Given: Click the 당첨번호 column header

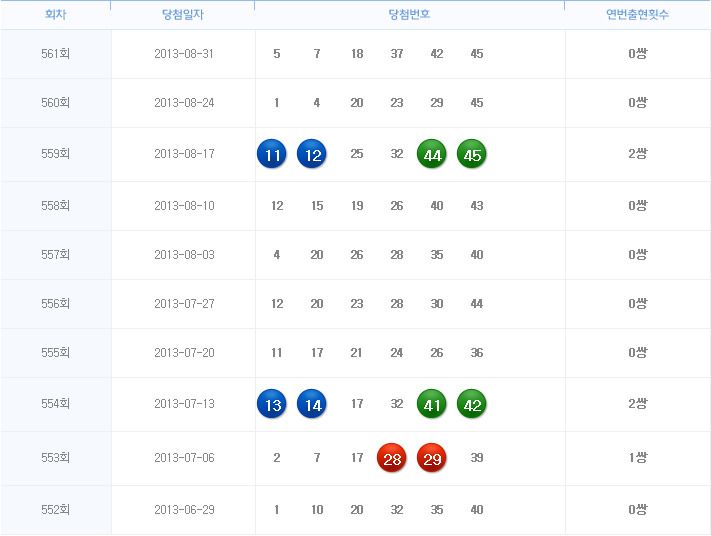Looking at the screenshot, I should pos(409,15).
